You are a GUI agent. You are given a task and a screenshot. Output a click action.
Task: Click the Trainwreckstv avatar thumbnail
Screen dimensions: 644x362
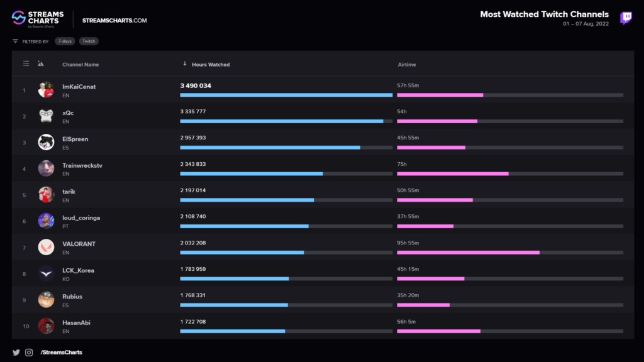tap(46, 168)
